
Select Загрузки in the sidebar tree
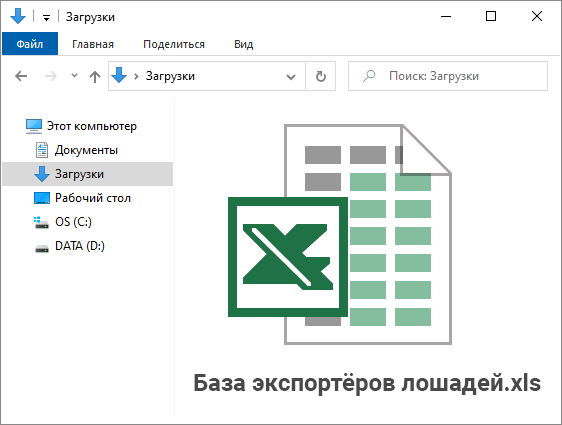87,174
